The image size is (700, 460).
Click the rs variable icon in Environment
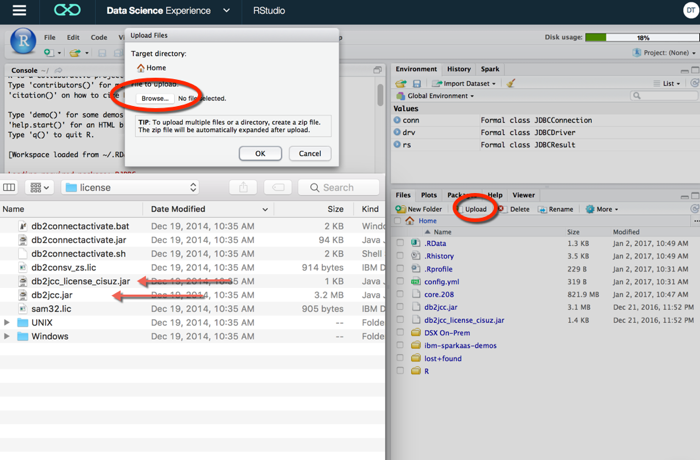click(397, 144)
